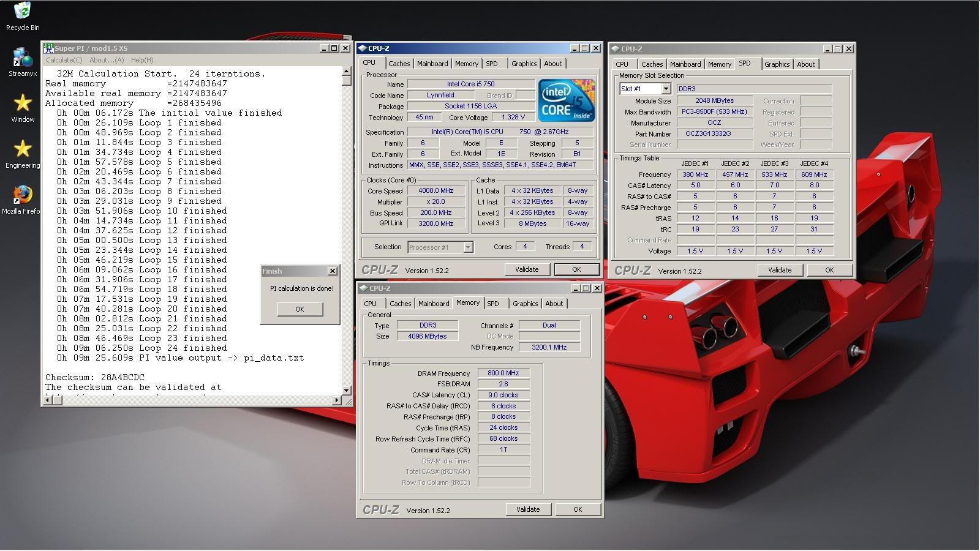
Task: Open the Window star shortcut icon
Action: [22, 103]
